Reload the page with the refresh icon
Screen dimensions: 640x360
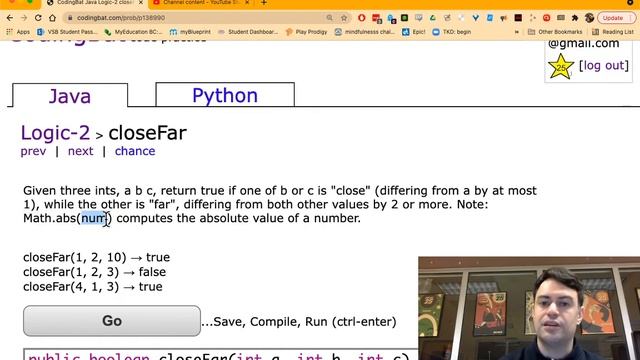38,18
